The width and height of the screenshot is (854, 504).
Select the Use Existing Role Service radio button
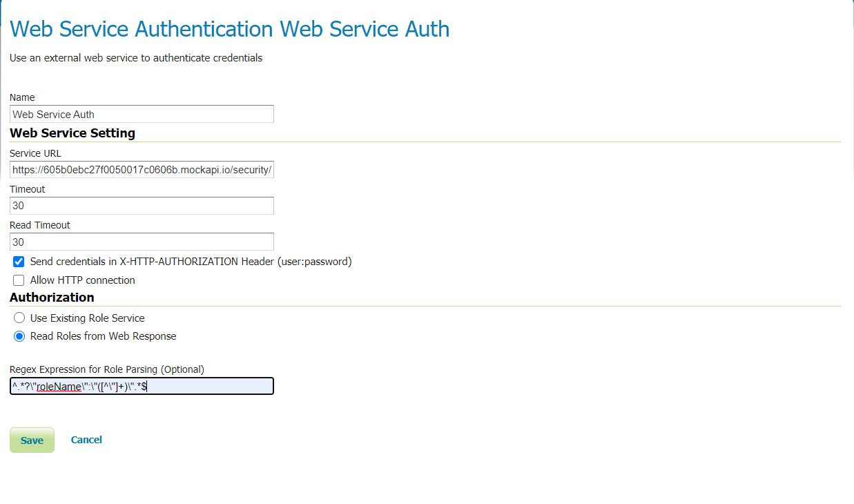(x=19, y=318)
